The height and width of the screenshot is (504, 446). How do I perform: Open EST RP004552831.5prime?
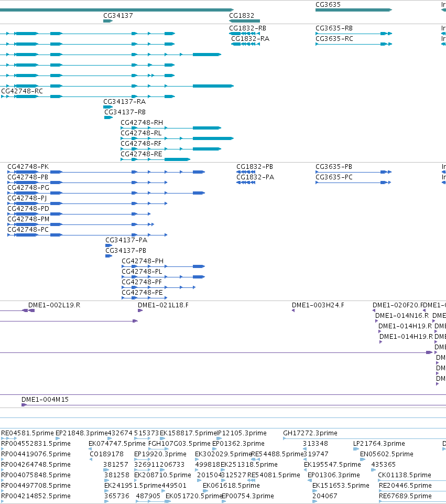coord(36,444)
